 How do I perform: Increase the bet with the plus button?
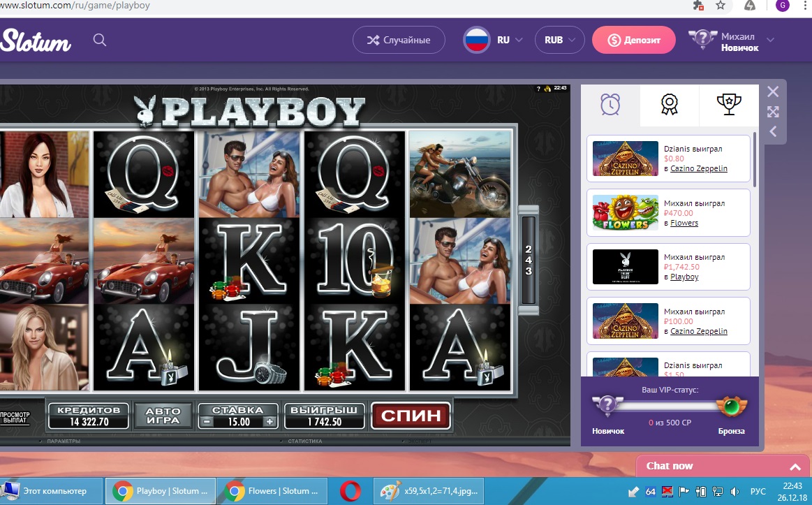click(x=270, y=422)
